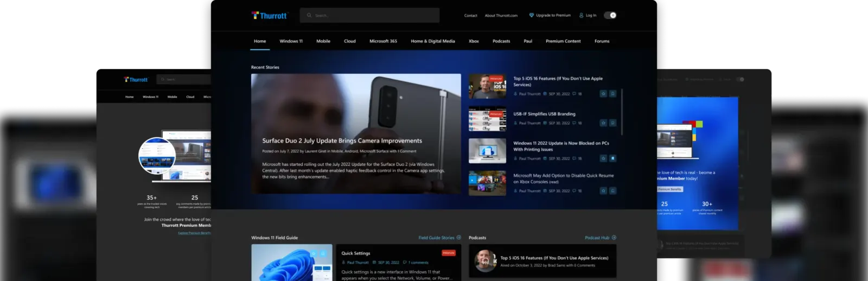This screenshot has height=281, width=868.
Task: Bookmark the Quick Settings field guide thumbnail
Action: point(323,253)
